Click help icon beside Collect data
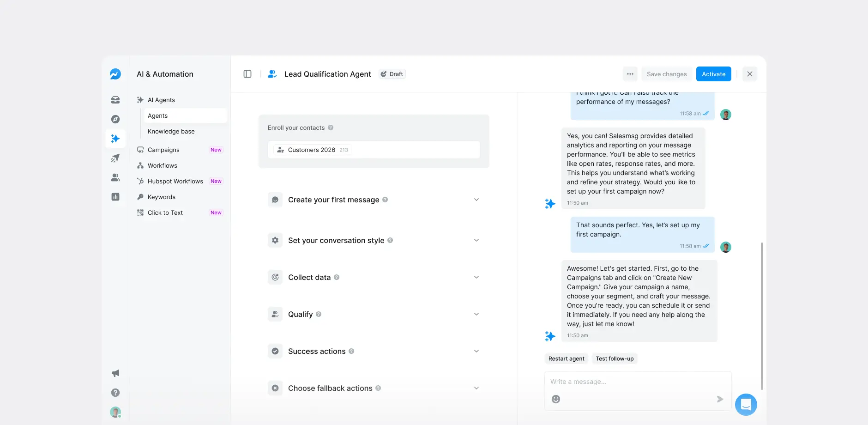Screen dimensions: 868x425 coord(337,277)
